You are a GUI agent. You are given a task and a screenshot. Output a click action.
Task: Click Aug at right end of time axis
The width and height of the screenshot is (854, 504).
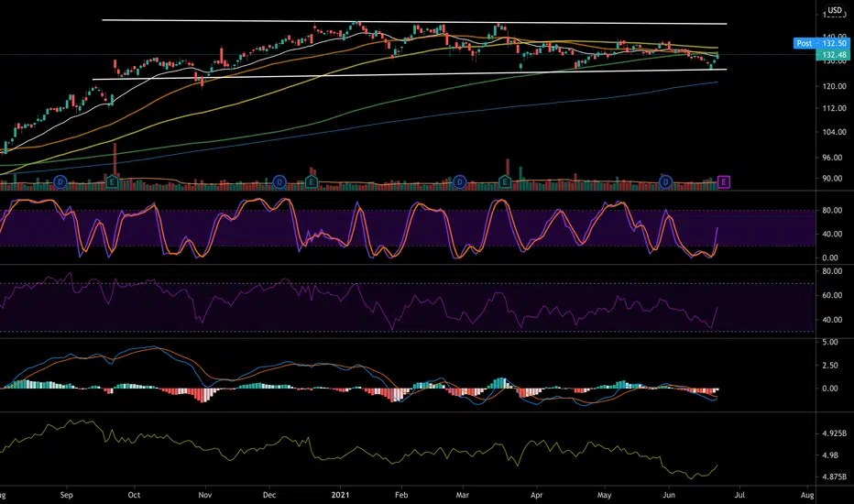[x=807, y=495]
